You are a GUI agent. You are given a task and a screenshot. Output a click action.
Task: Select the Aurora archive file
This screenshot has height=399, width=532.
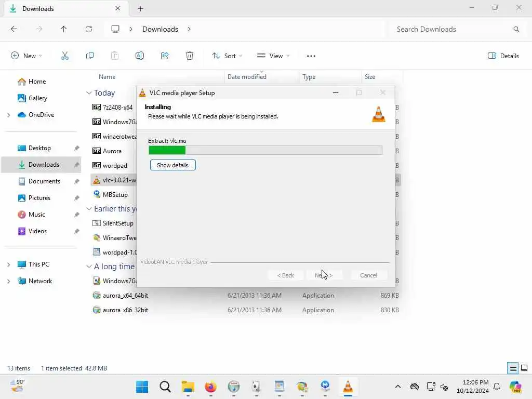click(x=112, y=151)
